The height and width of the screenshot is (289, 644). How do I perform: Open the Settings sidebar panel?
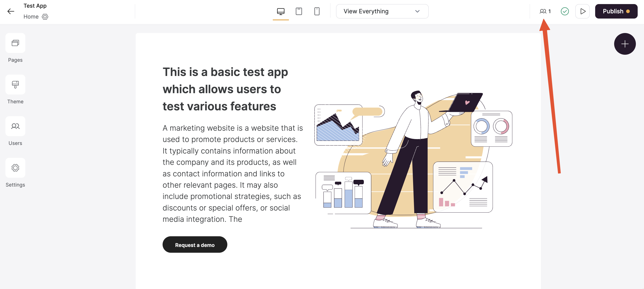coord(15,168)
